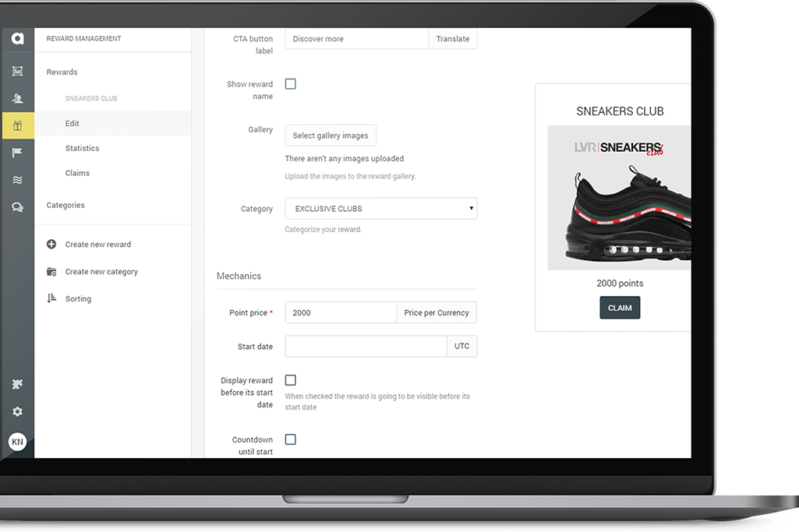The image size is (799, 532).
Task: Click the "Categorize your reward." hint
Action: (323, 230)
